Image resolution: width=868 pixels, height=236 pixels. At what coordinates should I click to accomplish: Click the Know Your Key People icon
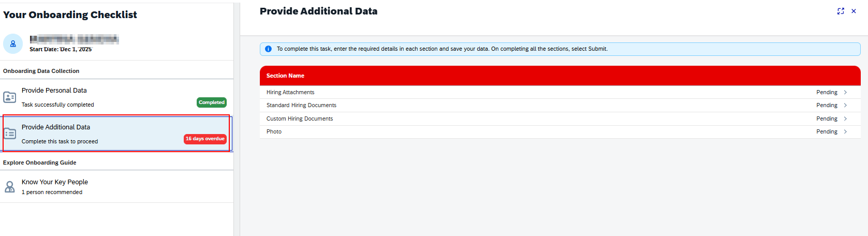[10, 187]
